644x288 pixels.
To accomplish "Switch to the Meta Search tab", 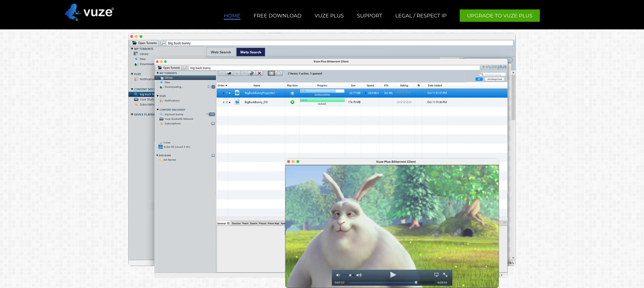I will 250,52.
